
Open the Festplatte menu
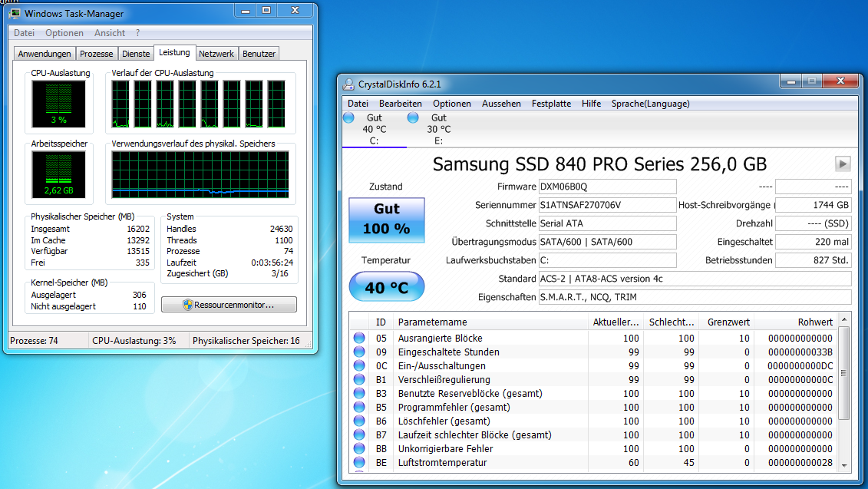pyautogui.click(x=551, y=104)
